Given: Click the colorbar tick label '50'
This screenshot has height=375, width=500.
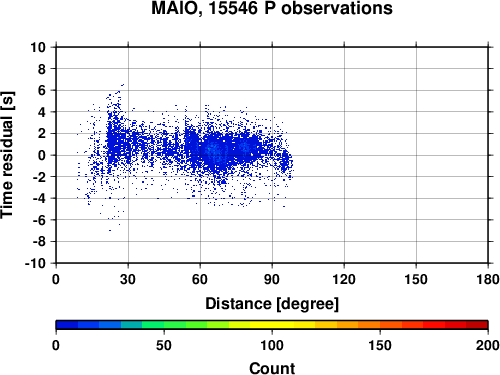Looking at the screenshot, I should pos(164,345).
